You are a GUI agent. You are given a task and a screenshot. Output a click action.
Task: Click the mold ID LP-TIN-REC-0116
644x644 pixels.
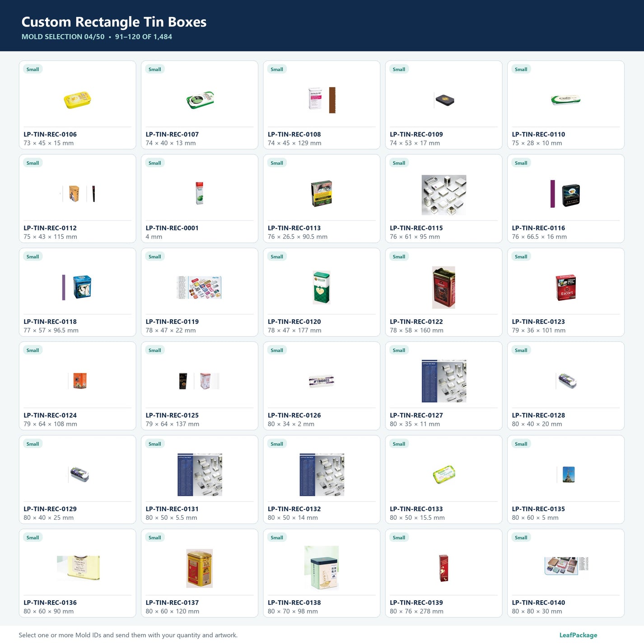(538, 228)
